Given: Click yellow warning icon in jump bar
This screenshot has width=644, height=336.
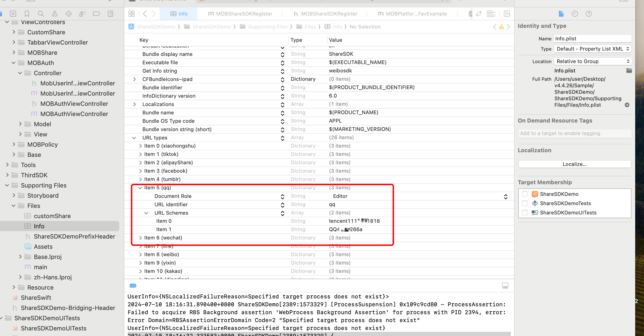Looking at the screenshot, I should 501,27.
